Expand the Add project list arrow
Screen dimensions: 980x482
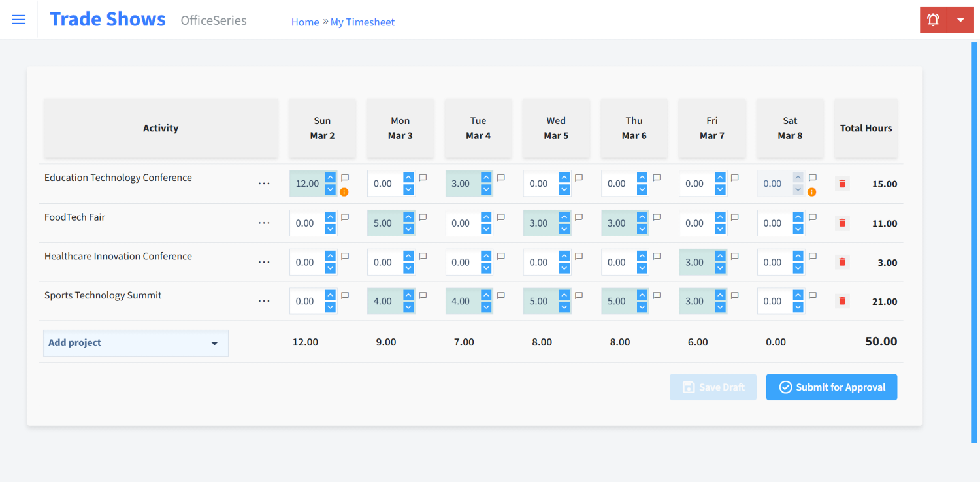tap(214, 343)
